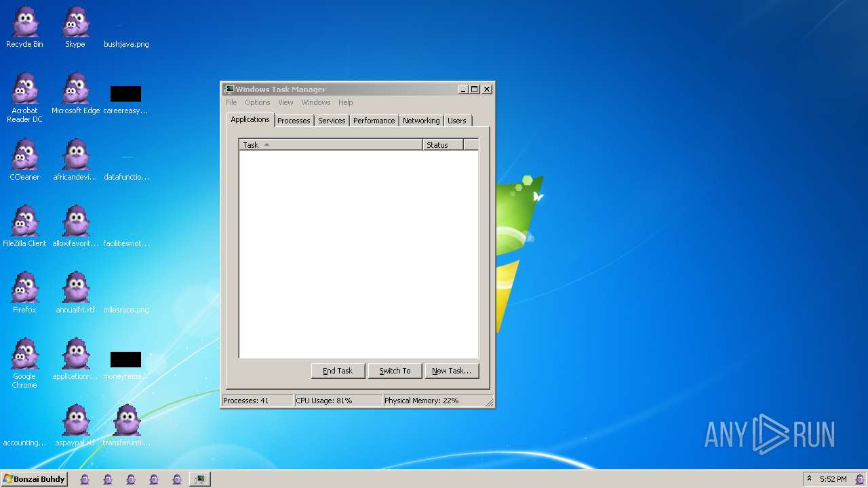Image resolution: width=868 pixels, height=488 pixels.
Task: Open Microsoft Edge desktop shortcut
Action: point(75,94)
